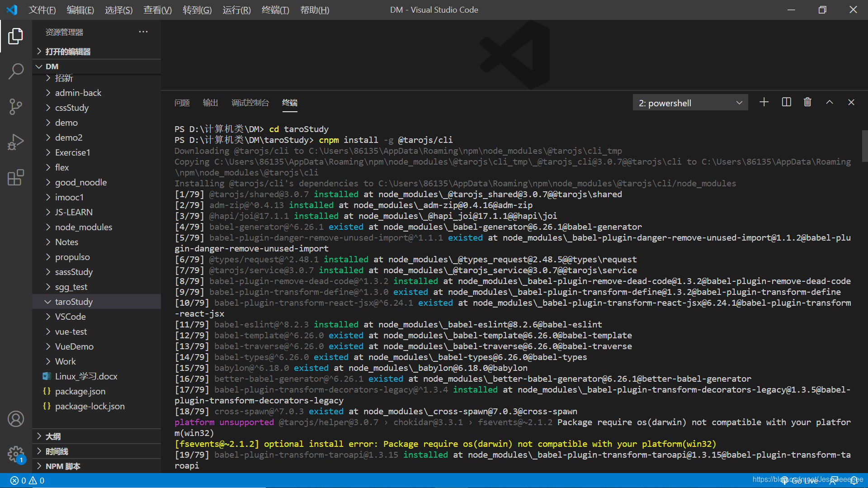This screenshot has width=868, height=488.
Task: Open the 文件(F) menu
Action: (42, 9)
